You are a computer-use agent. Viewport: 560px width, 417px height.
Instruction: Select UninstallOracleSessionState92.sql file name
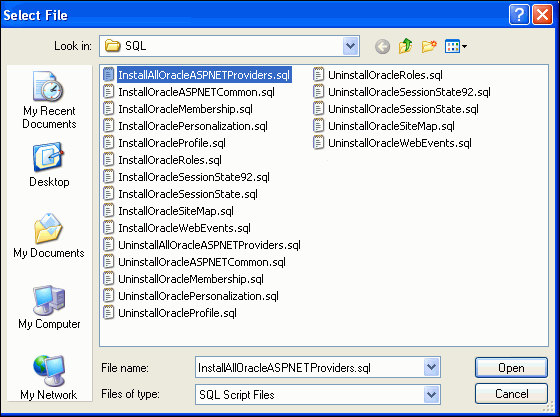[409, 92]
